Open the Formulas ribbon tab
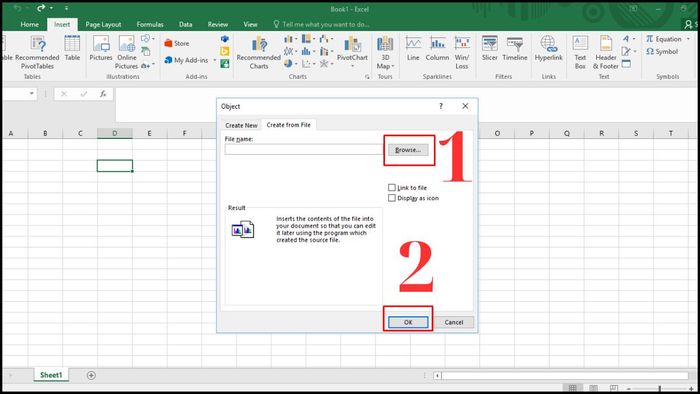The image size is (700, 394). pos(150,25)
